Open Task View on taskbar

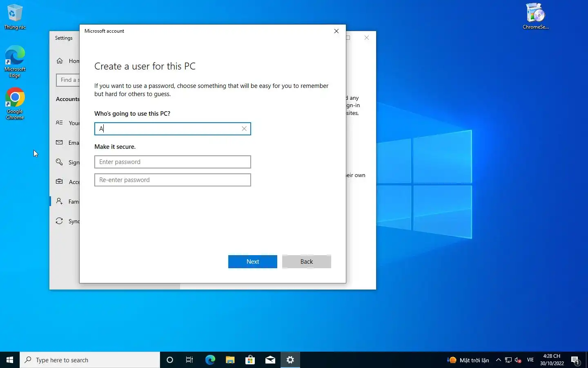click(x=189, y=360)
